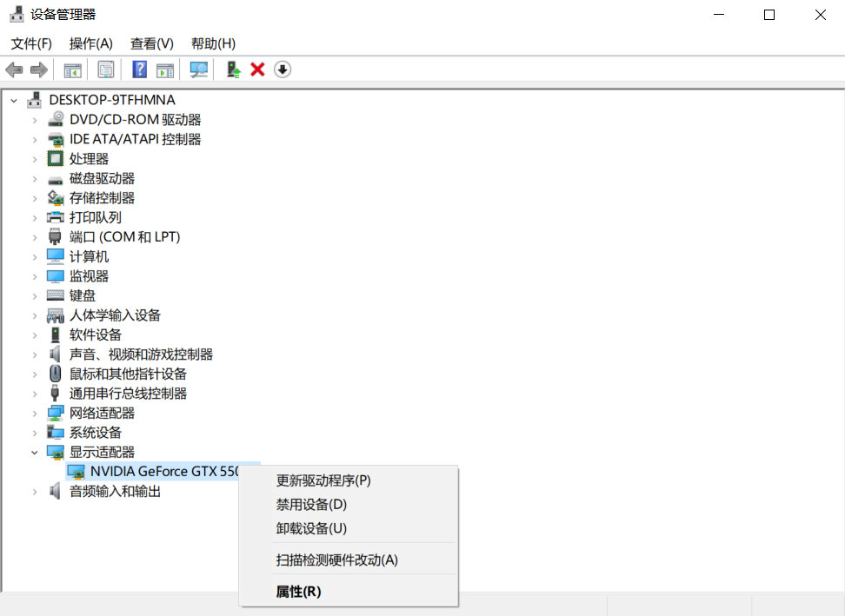Collapse the 显示适配器 category
The height and width of the screenshot is (616, 845).
(35, 452)
